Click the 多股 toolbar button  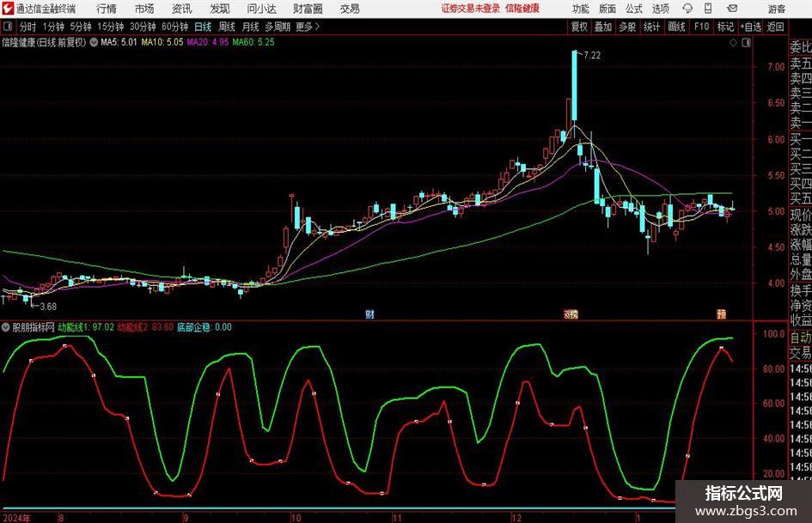[x=627, y=27]
